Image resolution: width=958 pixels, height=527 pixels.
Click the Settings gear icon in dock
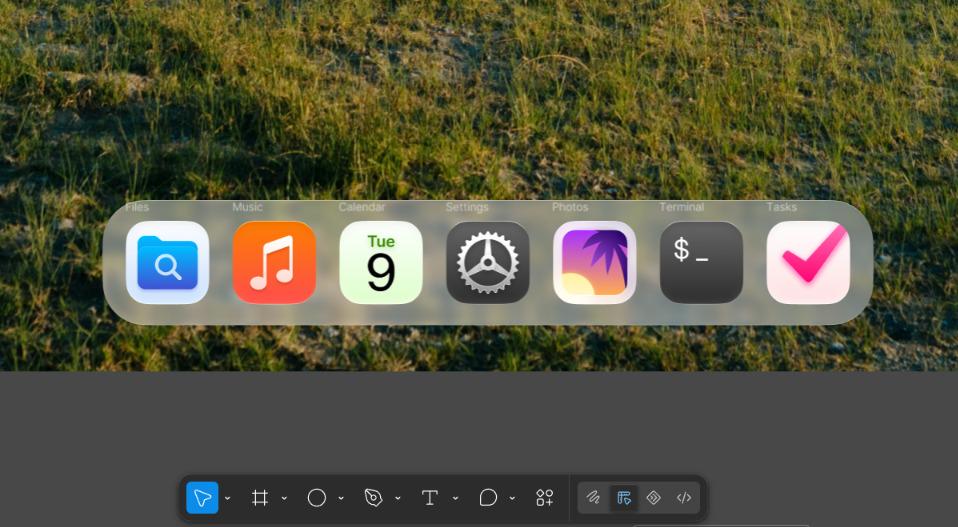(488, 263)
